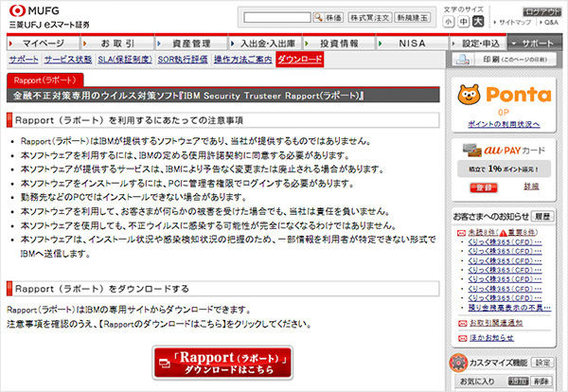Click the red 登録 button
This screenshot has height=392, width=568.
point(484,187)
